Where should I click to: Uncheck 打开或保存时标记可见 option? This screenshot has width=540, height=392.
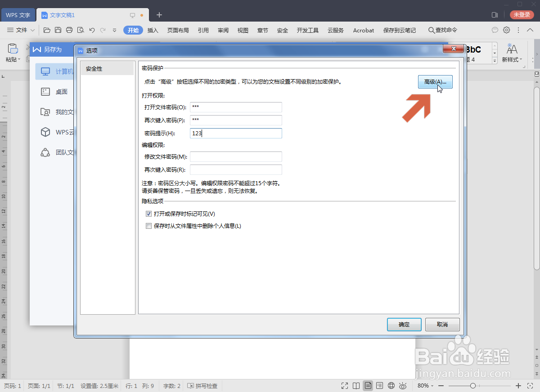pyautogui.click(x=148, y=214)
